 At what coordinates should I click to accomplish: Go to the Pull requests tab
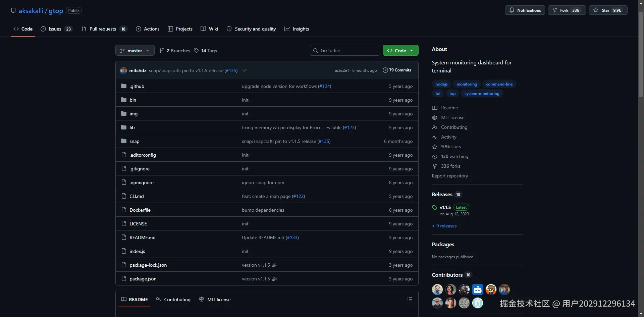tap(104, 29)
